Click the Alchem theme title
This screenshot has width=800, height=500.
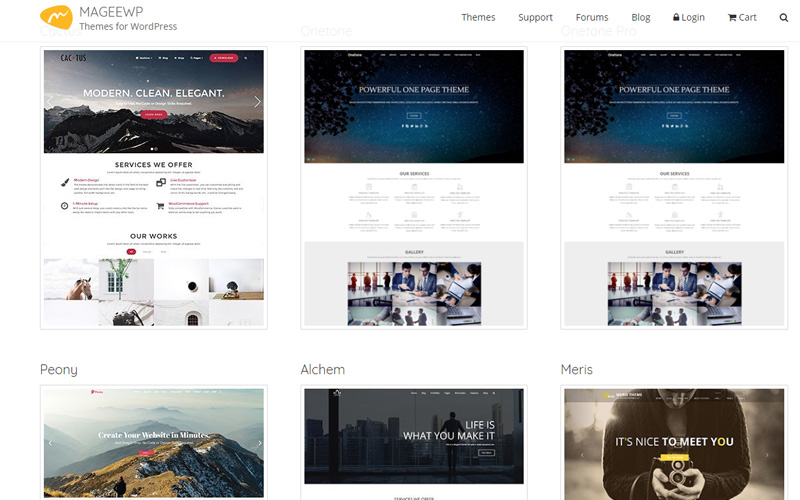(322, 369)
